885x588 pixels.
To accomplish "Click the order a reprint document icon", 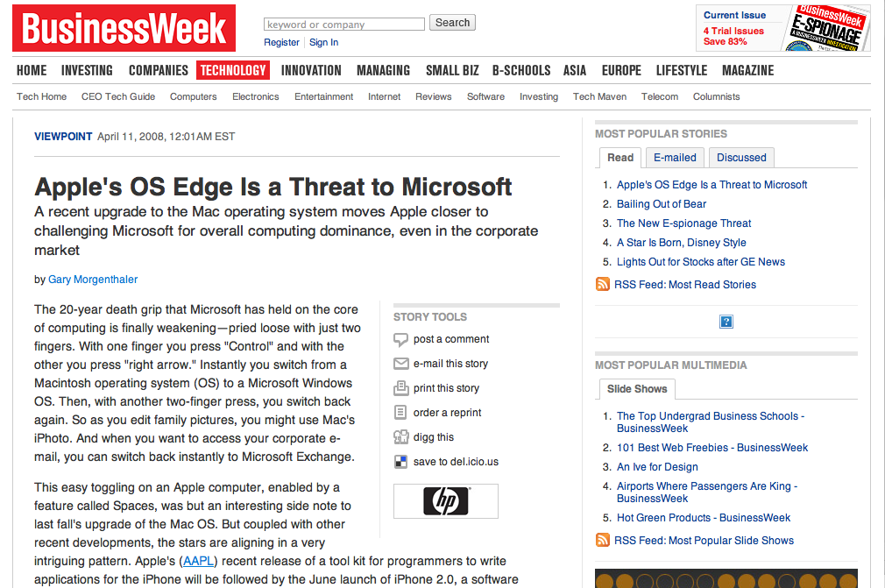I will point(400,413).
